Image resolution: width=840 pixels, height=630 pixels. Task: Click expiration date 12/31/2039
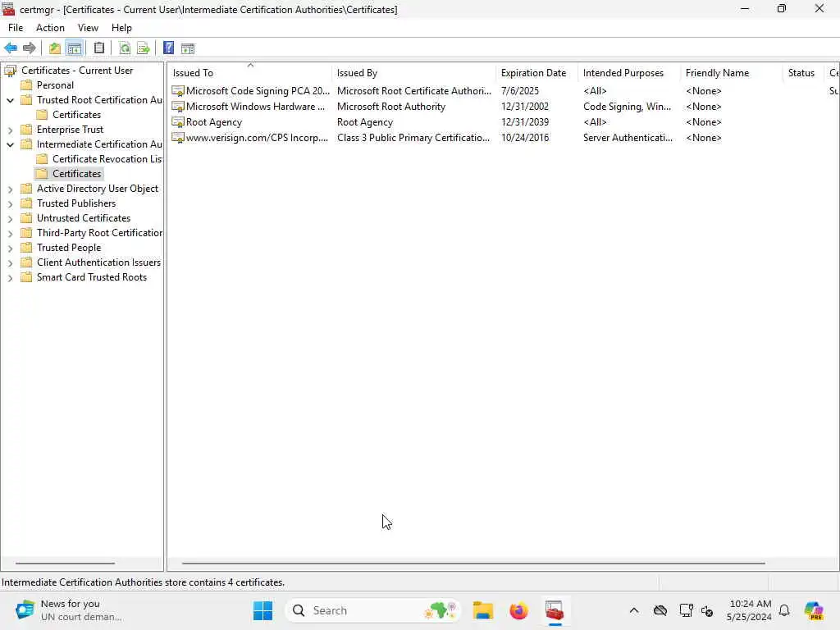point(524,122)
